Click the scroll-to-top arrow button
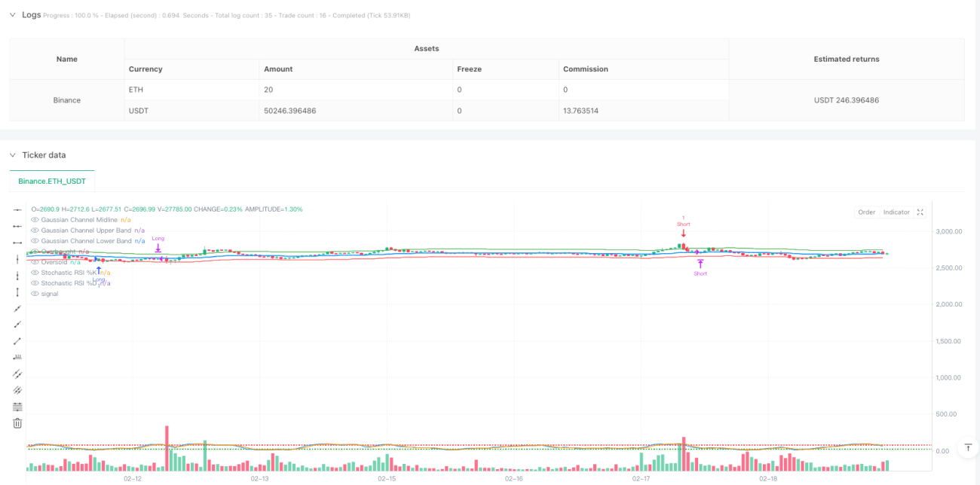The image size is (980, 485). pyautogui.click(x=968, y=448)
